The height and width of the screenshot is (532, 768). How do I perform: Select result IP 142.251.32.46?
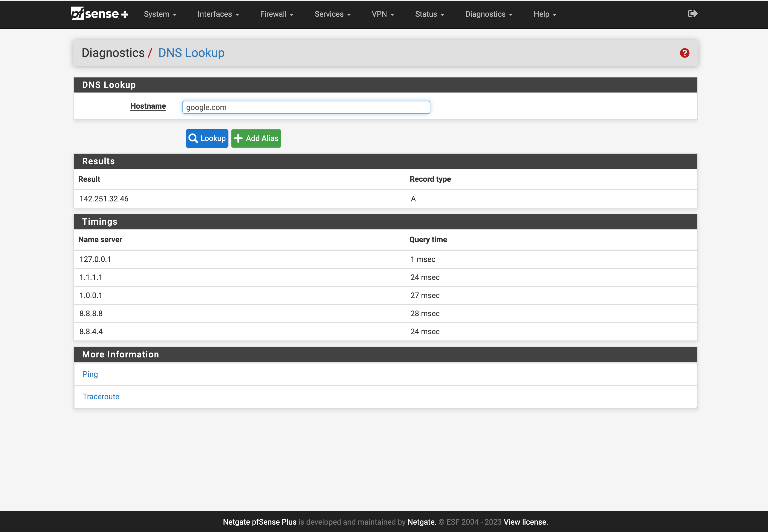(104, 199)
